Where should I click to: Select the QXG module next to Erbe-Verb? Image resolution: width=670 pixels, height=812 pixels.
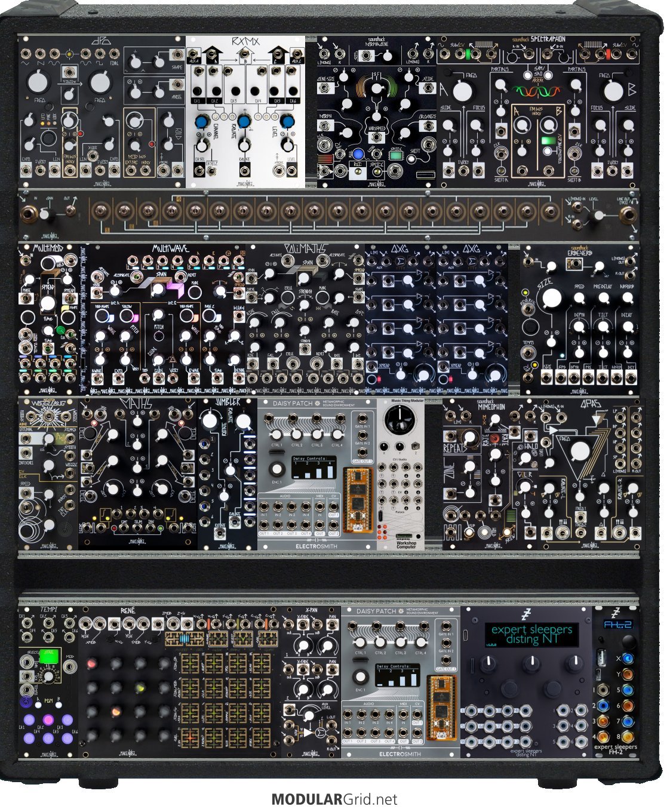tap(472, 319)
